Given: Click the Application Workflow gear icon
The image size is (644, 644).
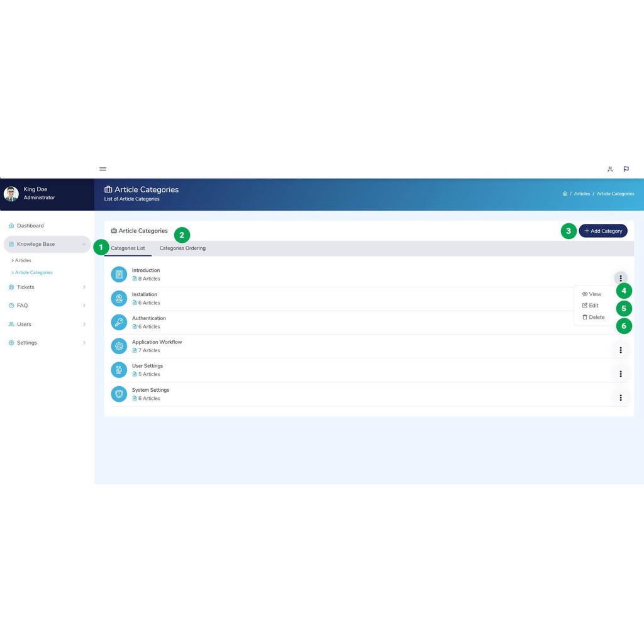Looking at the screenshot, I should [x=119, y=347].
